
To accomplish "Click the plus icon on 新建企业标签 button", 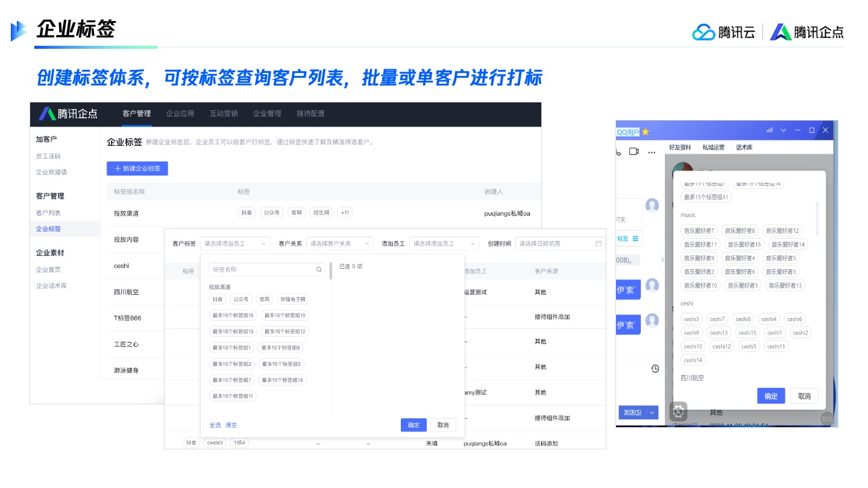I will click(118, 169).
